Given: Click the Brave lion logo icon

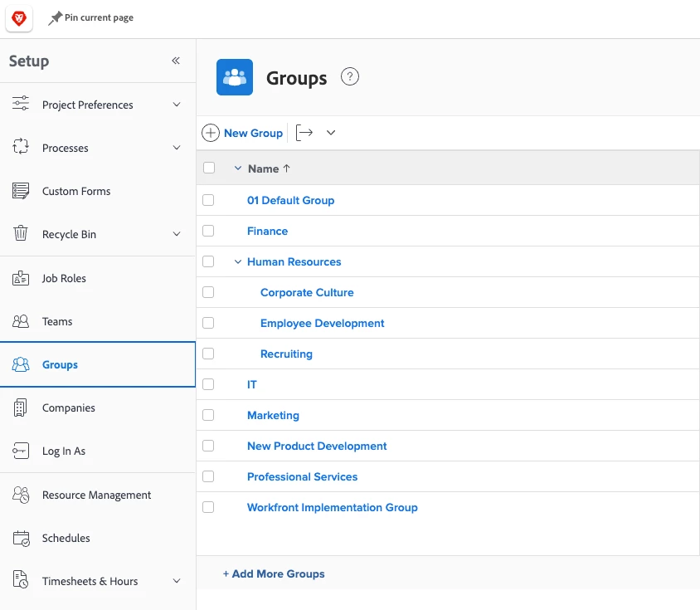Looking at the screenshot, I should (x=19, y=18).
